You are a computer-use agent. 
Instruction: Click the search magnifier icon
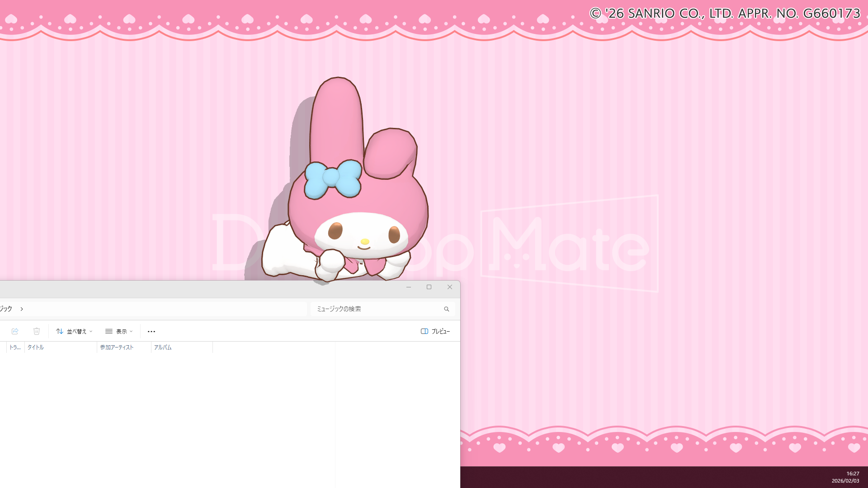[447, 309]
